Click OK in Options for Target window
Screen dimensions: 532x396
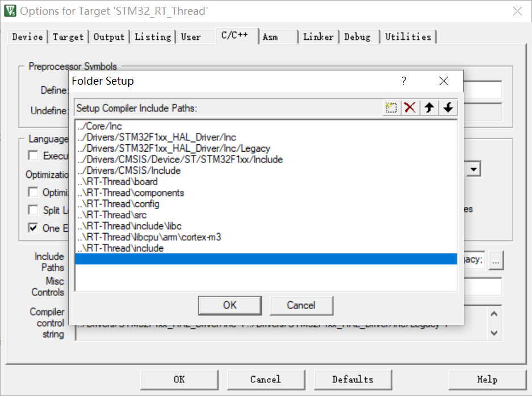click(179, 380)
